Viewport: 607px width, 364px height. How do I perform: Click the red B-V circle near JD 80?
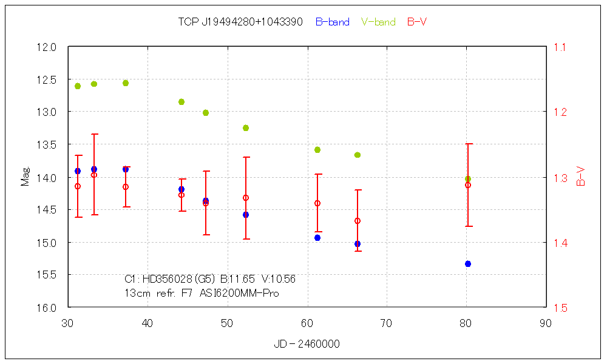pyautogui.click(x=468, y=185)
